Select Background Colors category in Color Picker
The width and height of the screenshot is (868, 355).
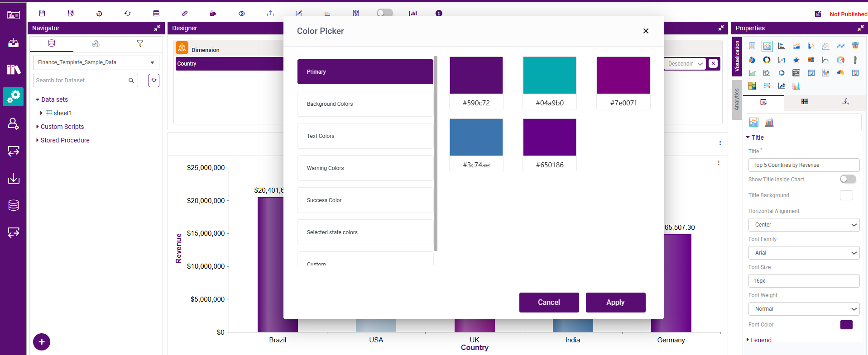pyautogui.click(x=365, y=104)
